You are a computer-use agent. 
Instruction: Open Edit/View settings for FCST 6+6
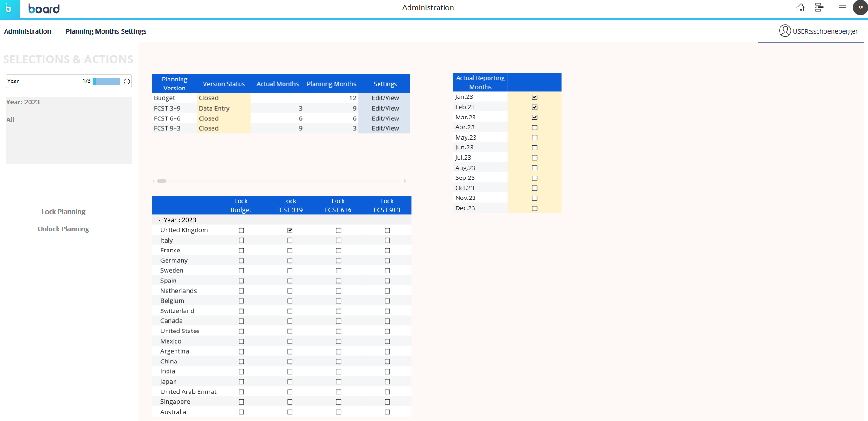pos(385,118)
